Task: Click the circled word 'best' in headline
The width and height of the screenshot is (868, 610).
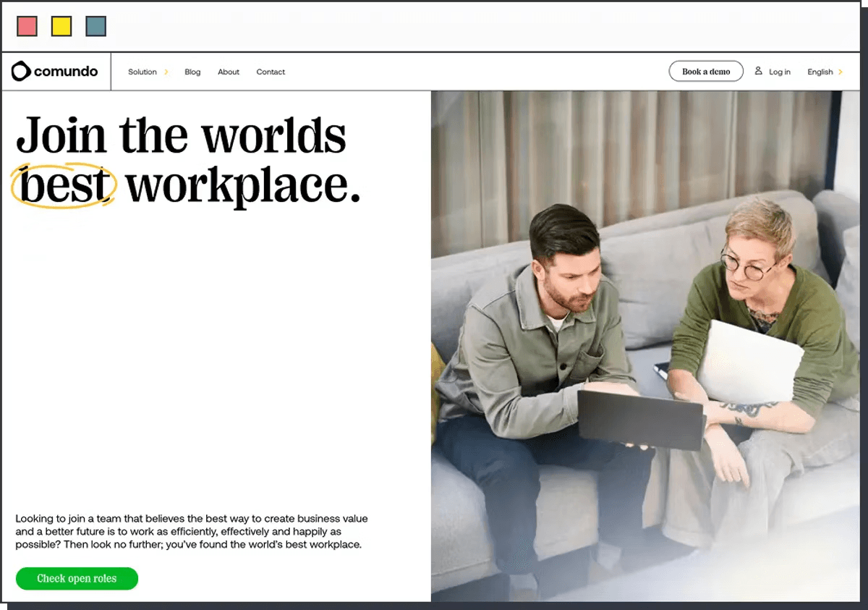Action: tap(64, 186)
